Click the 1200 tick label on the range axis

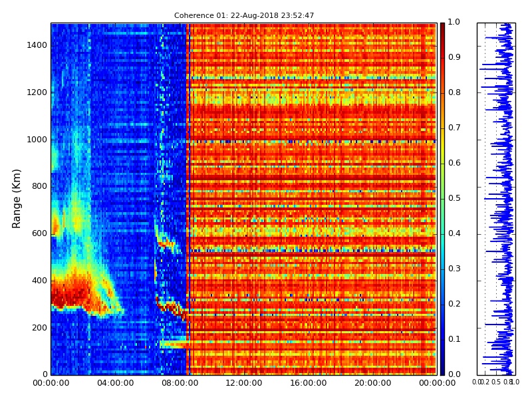coord(37,92)
